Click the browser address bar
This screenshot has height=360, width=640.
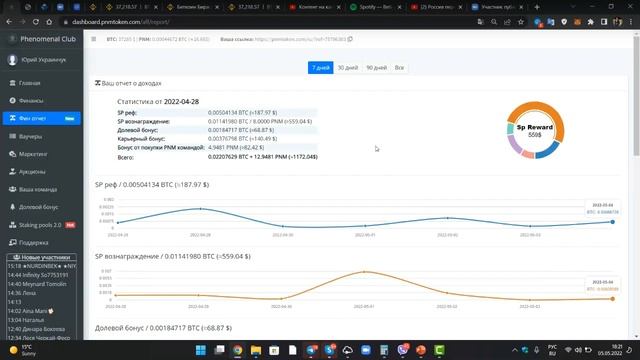tap(265, 22)
